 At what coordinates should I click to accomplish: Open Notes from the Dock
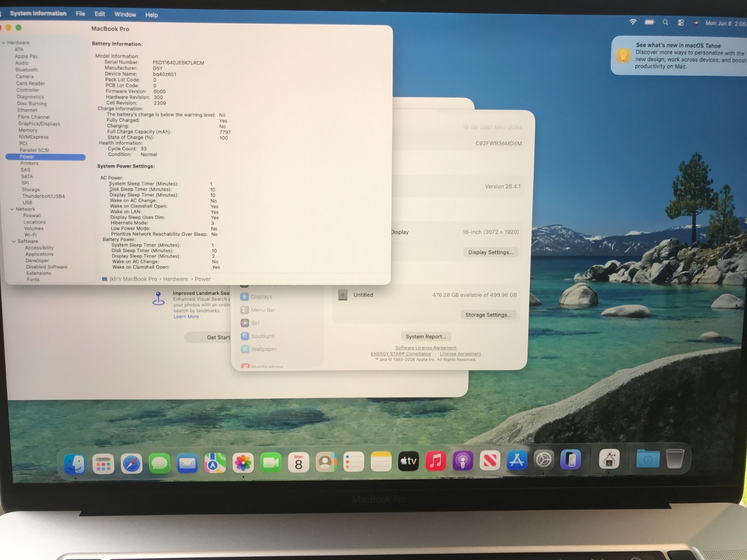coord(381,462)
